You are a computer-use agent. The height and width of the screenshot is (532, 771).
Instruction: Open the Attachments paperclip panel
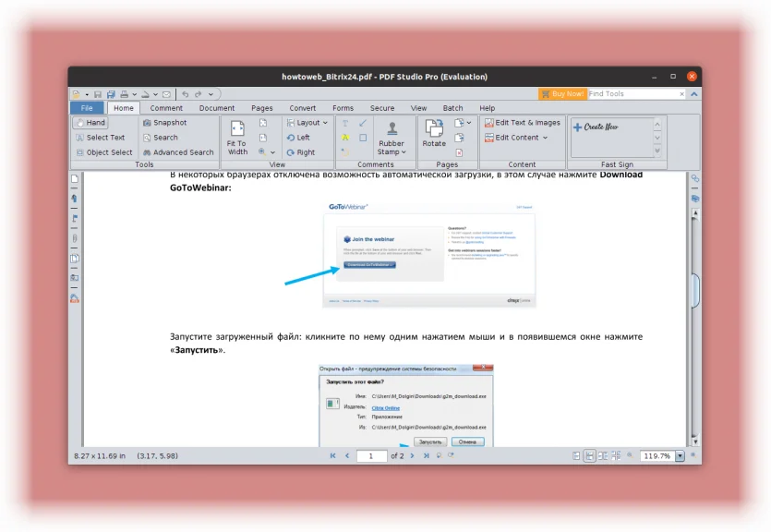tap(75, 238)
